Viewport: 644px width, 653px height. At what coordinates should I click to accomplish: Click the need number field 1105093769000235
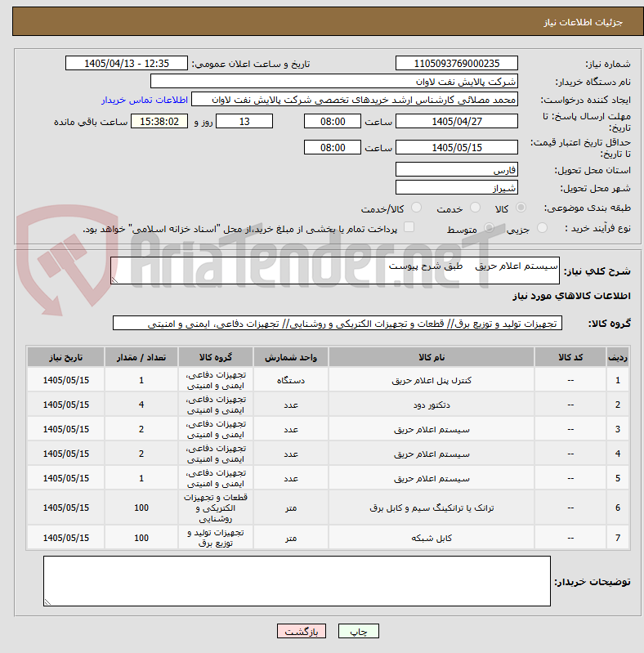[x=457, y=63]
